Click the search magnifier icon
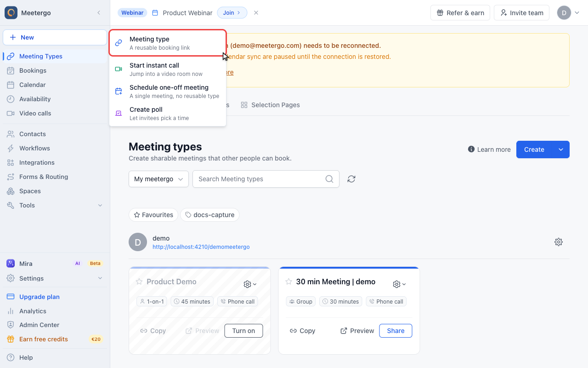Screen dimensions: 588x368 (329, 179)
